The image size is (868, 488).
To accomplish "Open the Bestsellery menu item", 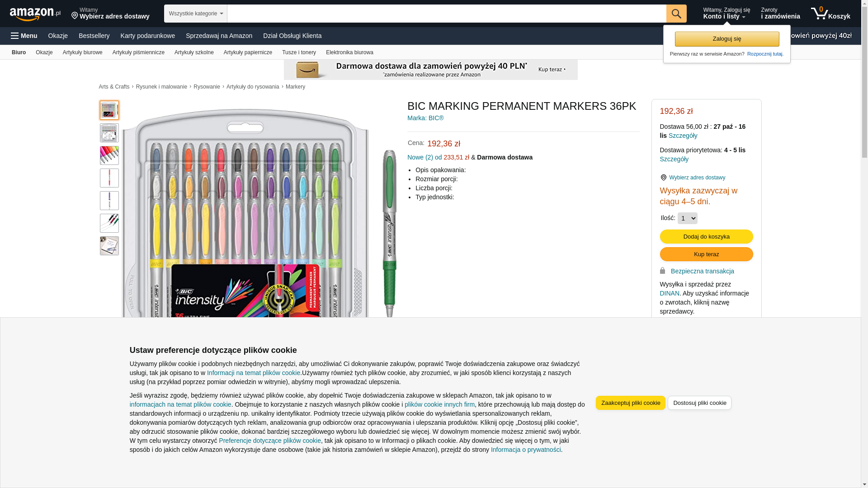I will [94, 36].
